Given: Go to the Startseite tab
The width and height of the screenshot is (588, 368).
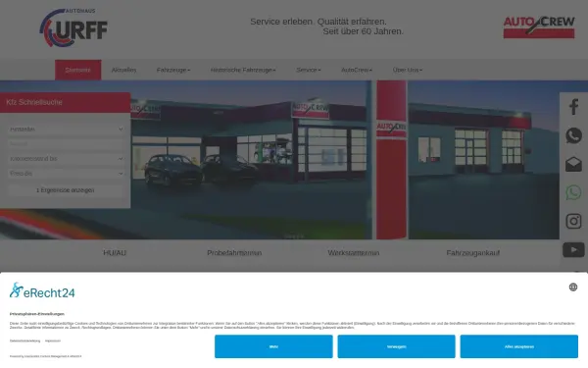Looking at the screenshot, I should tap(78, 70).
